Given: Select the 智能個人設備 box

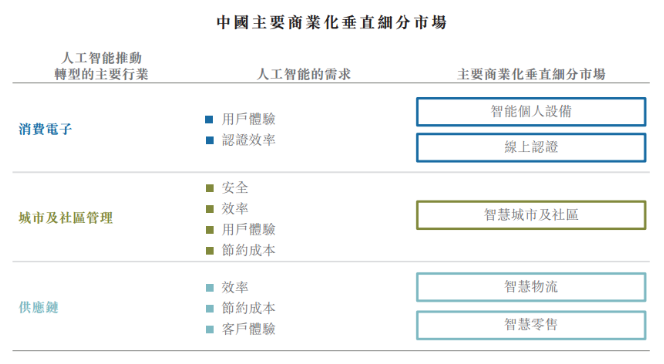Looking at the screenshot, I should click(531, 112).
